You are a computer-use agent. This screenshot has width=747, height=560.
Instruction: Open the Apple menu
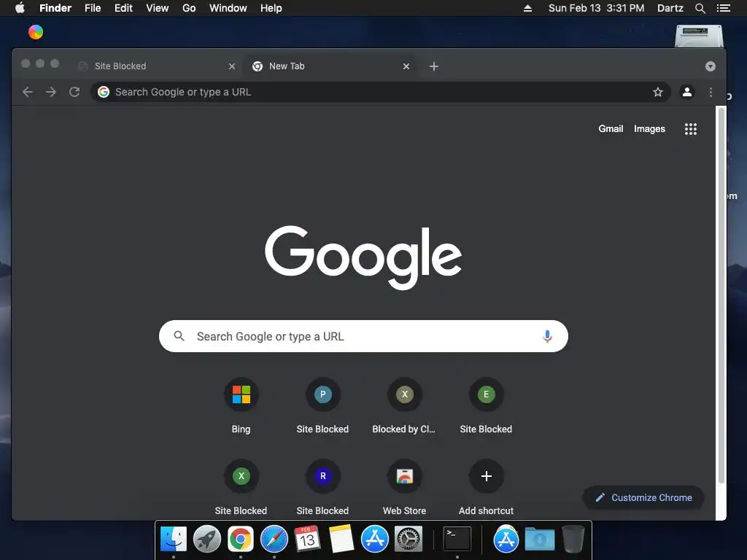point(20,8)
